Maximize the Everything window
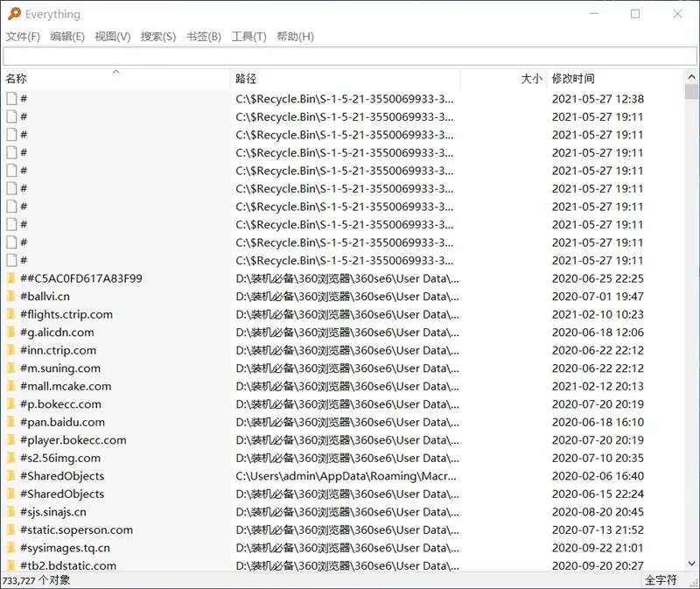 tap(635, 14)
